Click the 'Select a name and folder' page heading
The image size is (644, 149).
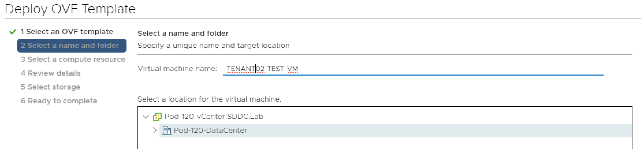point(183,33)
